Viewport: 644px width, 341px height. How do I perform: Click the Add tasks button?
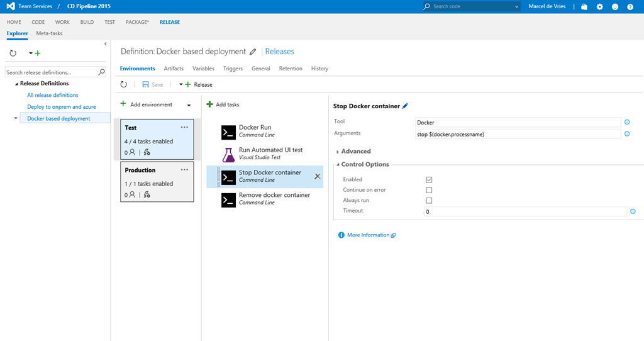coord(223,104)
